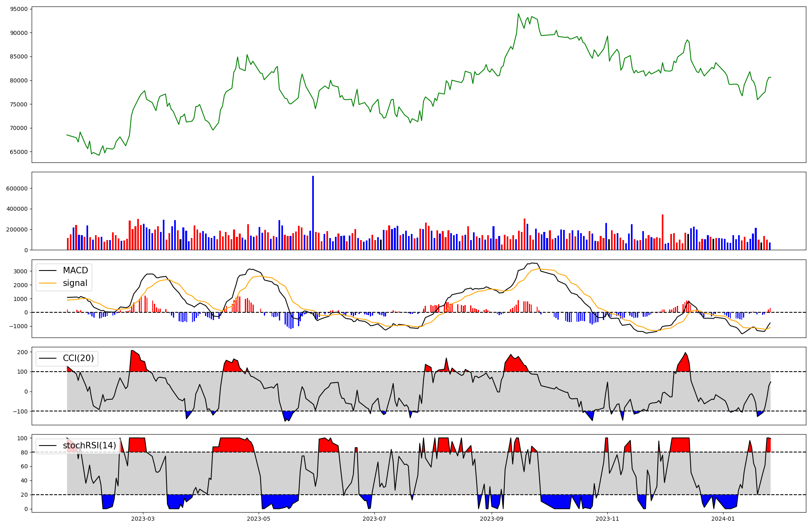
Task: Click the 80 stochRSI axis tick label
Action: coord(24,452)
